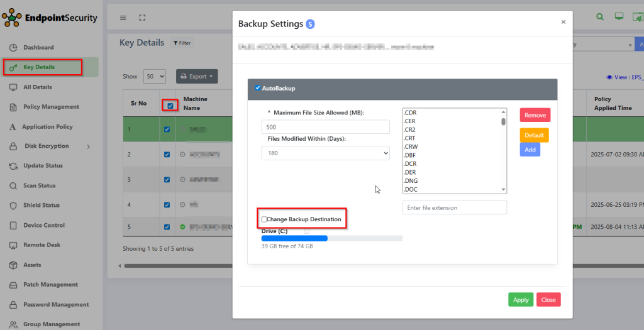Select Device Control from sidebar menu
Viewport: 644px width, 330px height.
(43, 225)
